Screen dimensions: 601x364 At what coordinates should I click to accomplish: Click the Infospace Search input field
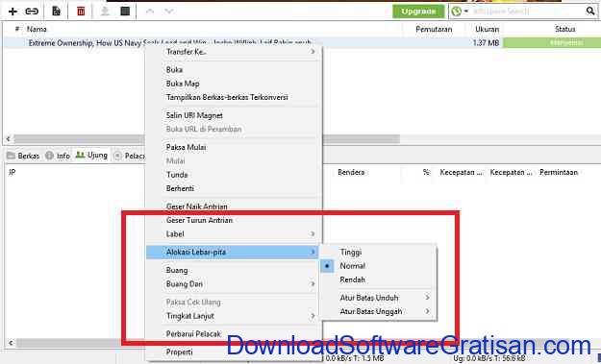tap(527, 12)
